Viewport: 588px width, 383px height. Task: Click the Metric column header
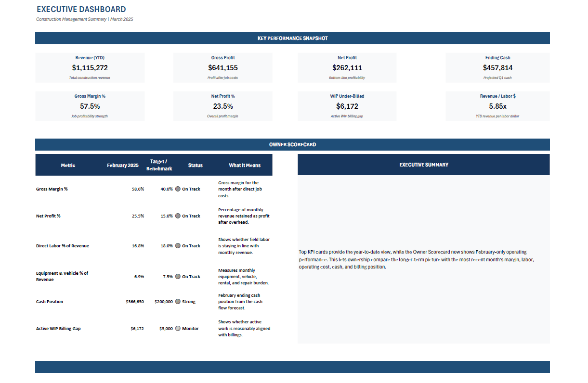[x=68, y=165]
